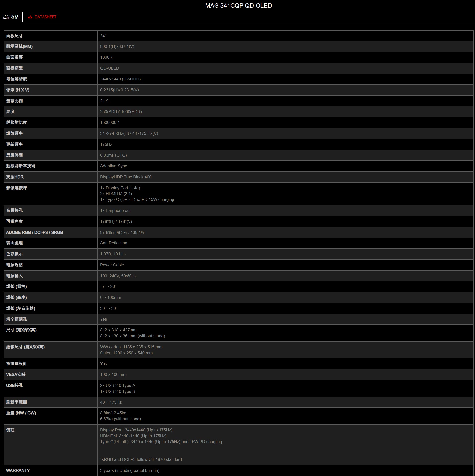This screenshot has width=475, height=476.
Task: Select the 亮度 row label
Action: pos(10,112)
